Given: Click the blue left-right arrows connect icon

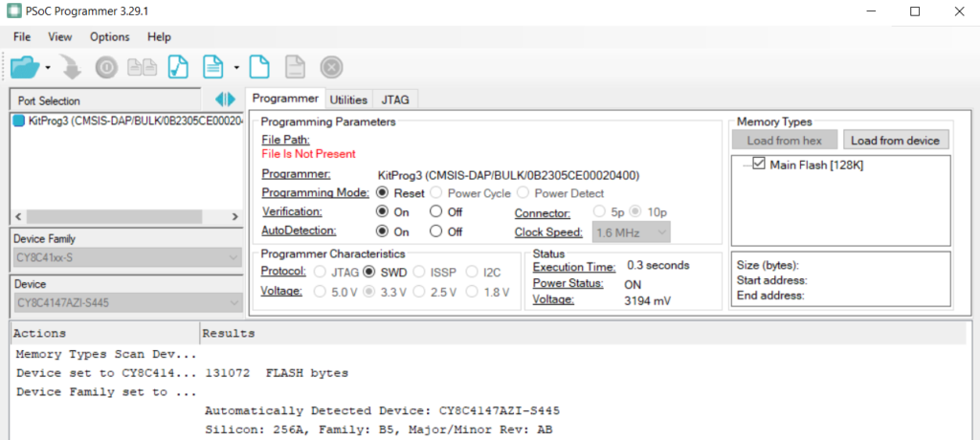Looking at the screenshot, I should (x=225, y=99).
